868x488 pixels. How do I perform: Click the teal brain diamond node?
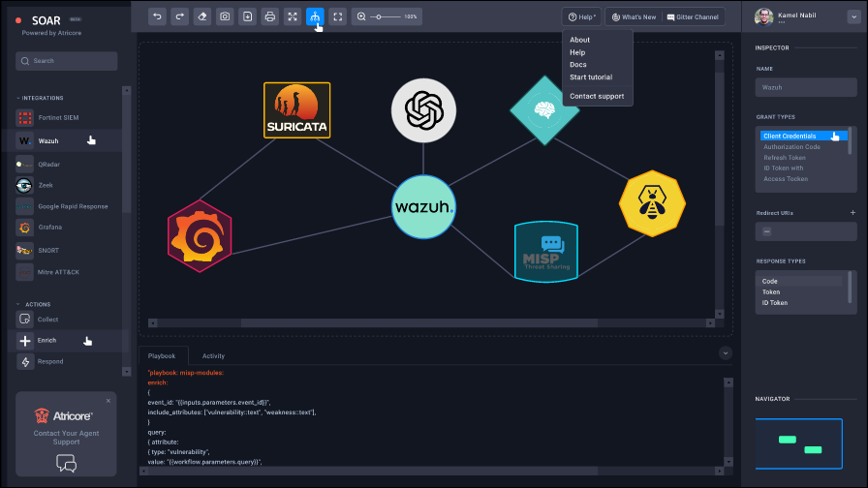[544, 110]
